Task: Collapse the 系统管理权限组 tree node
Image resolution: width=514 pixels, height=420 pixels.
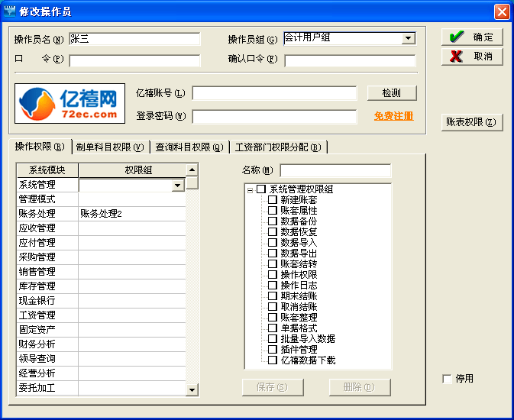Action: point(250,189)
